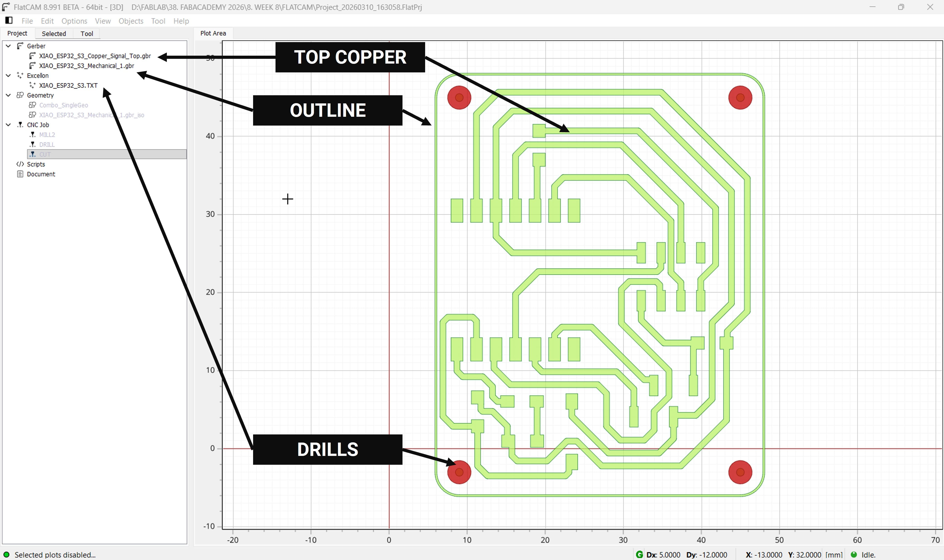
Task: Collapse the Geometry tree group
Action: (8, 95)
